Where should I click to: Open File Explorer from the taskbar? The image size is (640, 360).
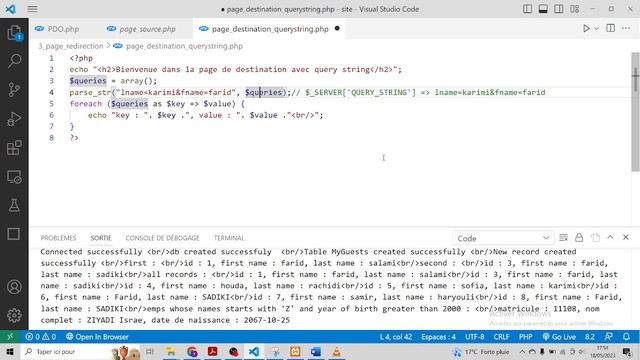171,351
